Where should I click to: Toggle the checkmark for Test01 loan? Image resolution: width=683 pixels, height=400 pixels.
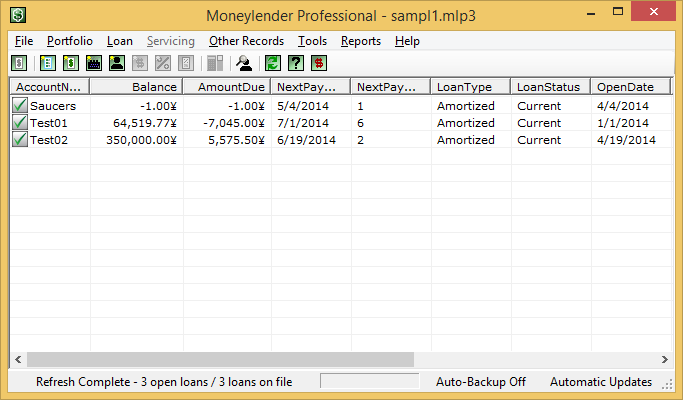pos(20,122)
